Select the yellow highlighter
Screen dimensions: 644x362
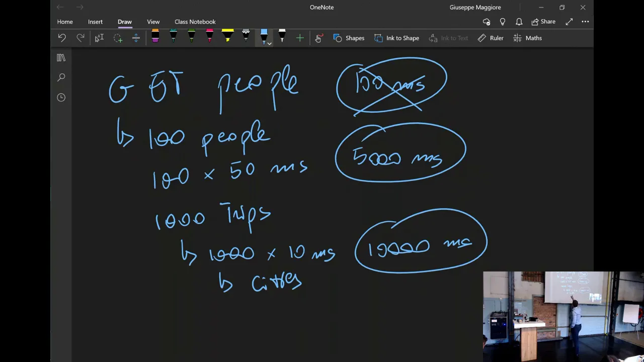point(227,36)
